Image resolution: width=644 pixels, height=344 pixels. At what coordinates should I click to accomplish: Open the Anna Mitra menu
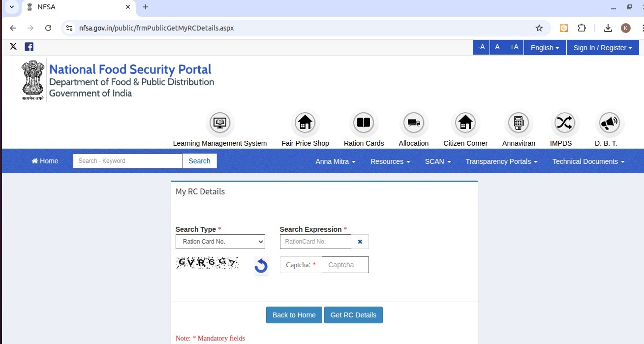pyautogui.click(x=335, y=161)
